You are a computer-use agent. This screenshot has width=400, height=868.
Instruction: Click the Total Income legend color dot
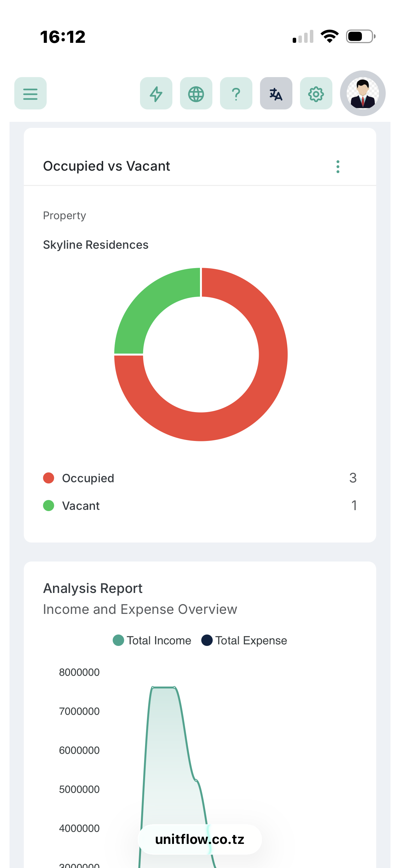click(118, 641)
